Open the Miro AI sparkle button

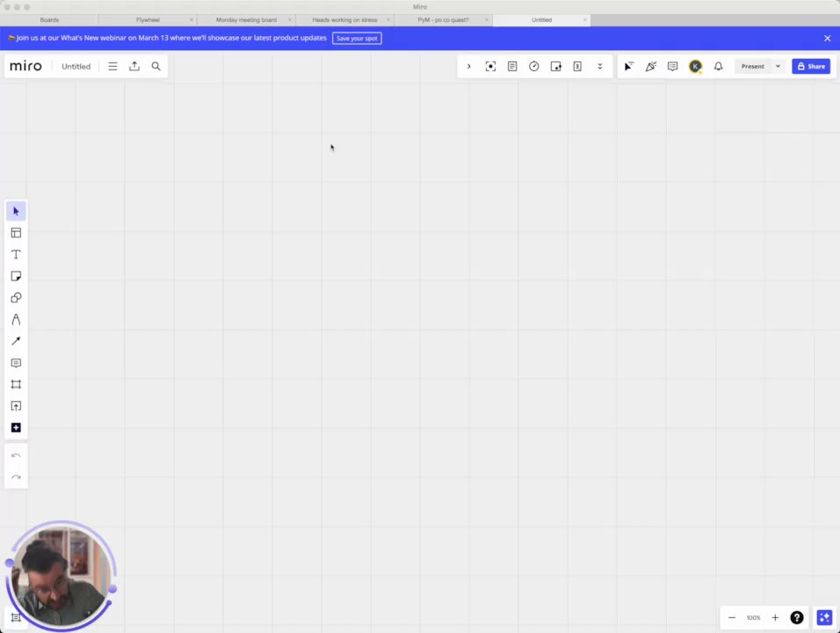824,617
